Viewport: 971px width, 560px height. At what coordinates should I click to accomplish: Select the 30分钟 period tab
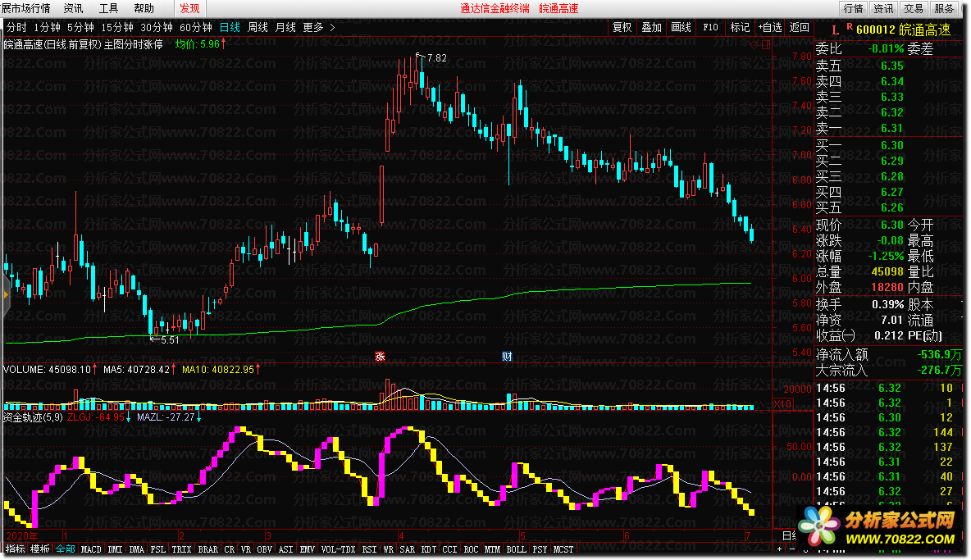(156, 27)
